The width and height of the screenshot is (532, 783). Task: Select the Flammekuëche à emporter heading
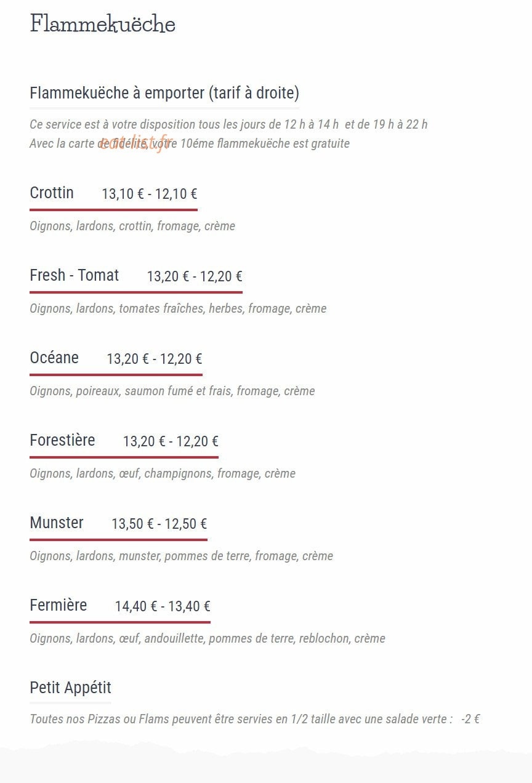click(x=164, y=93)
